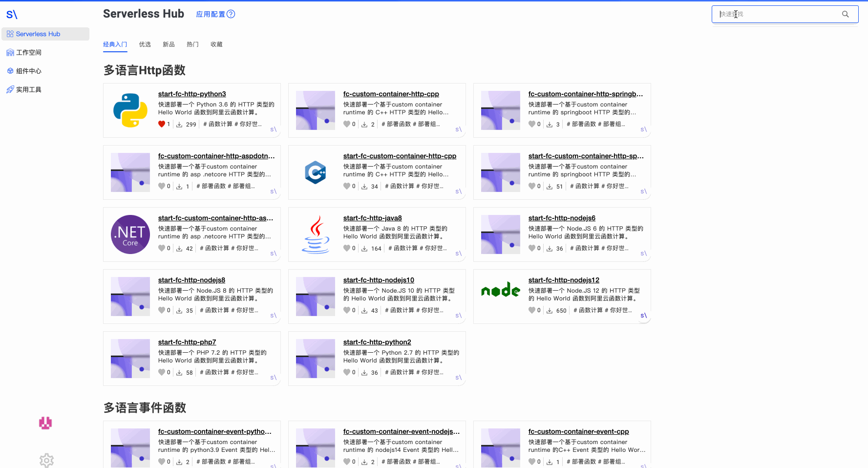Click the Node.js logo on start-fc-http-nodejs12

[x=500, y=290]
